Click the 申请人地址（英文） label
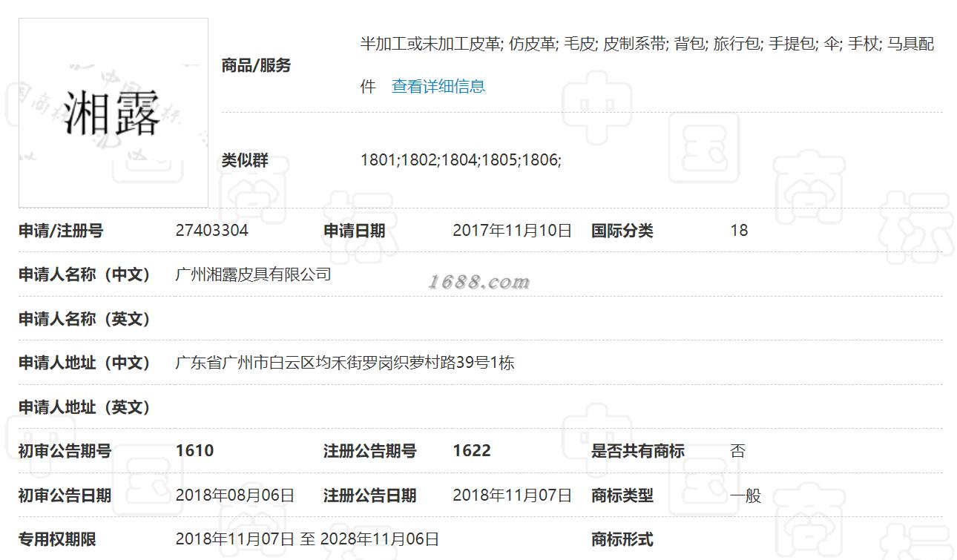The image size is (957, 560). (x=85, y=407)
